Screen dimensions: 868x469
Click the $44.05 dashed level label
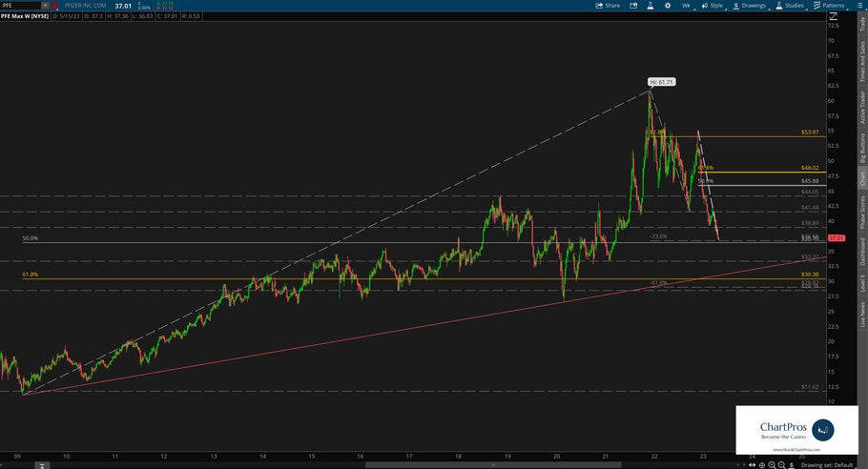[x=810, y=192]
